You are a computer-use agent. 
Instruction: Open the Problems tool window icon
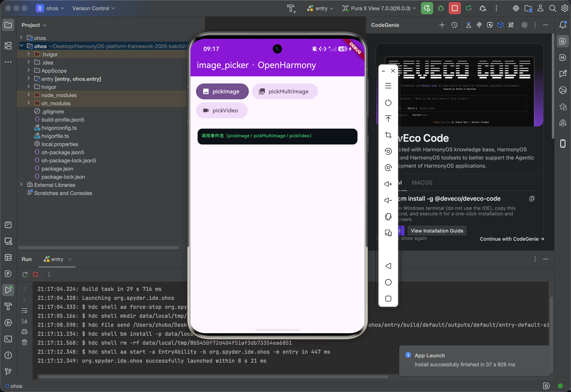[8, 355]
